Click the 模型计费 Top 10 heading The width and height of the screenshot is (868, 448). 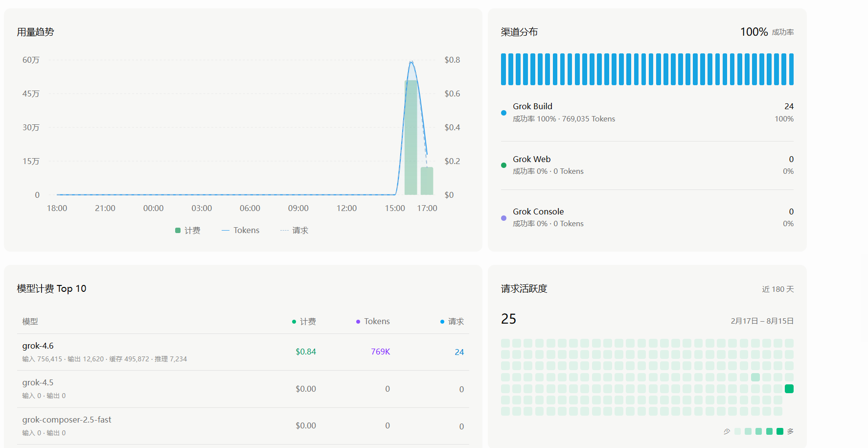[x=51, y=288]
